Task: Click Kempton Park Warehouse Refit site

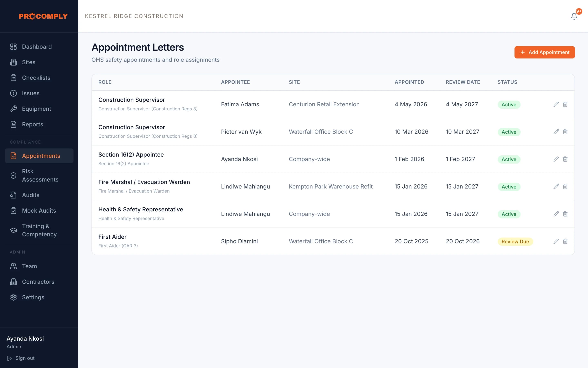Action: click(x=331, y=187)
